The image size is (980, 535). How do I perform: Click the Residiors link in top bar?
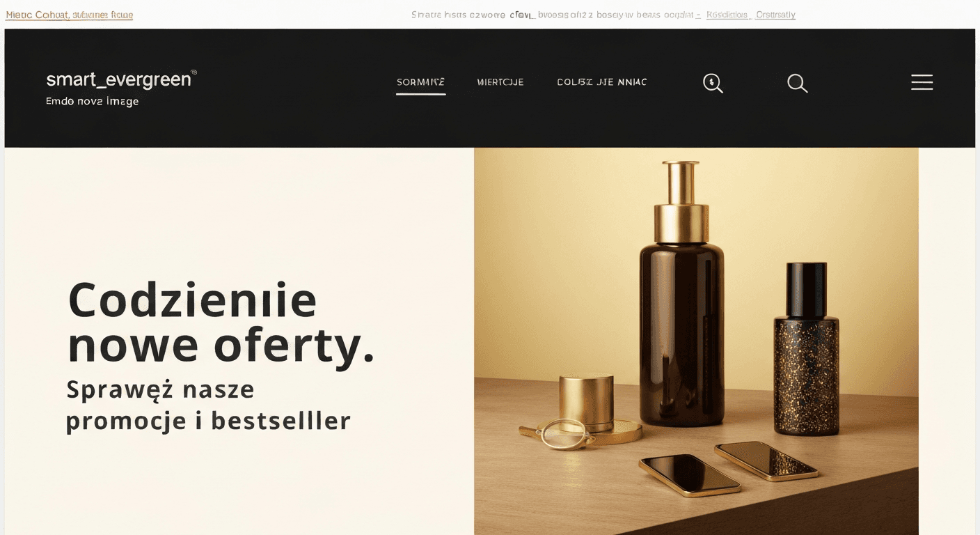coord(727,15)
